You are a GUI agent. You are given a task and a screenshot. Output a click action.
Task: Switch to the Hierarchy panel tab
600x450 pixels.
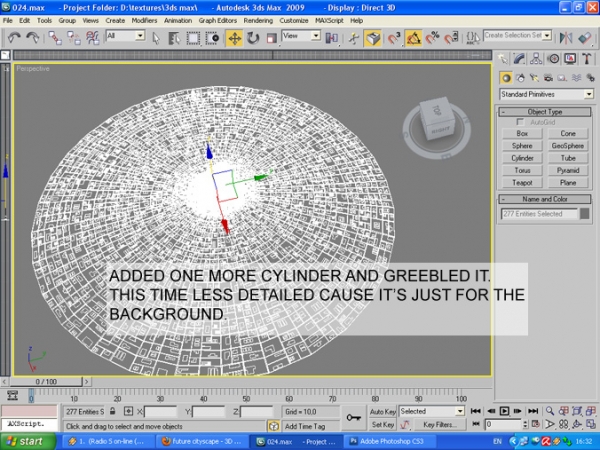pyautogui.click(x=536, y=59)
